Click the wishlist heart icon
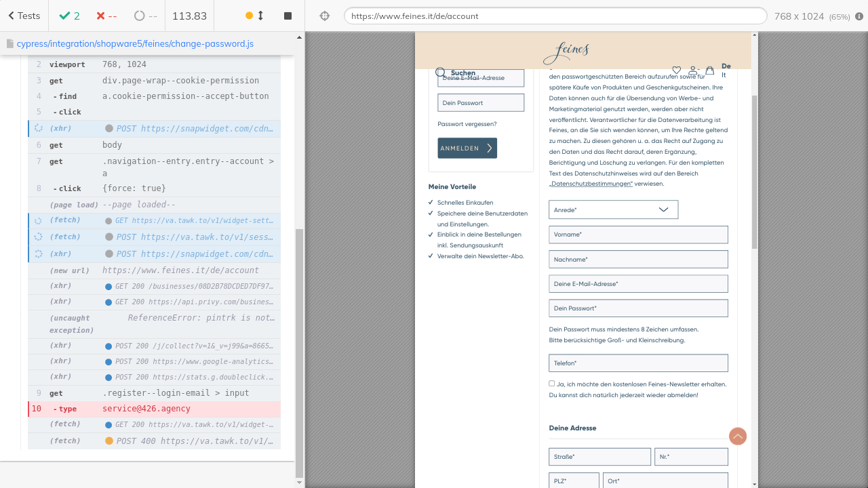This screenshot has height=488, width=868. point(676,70)
